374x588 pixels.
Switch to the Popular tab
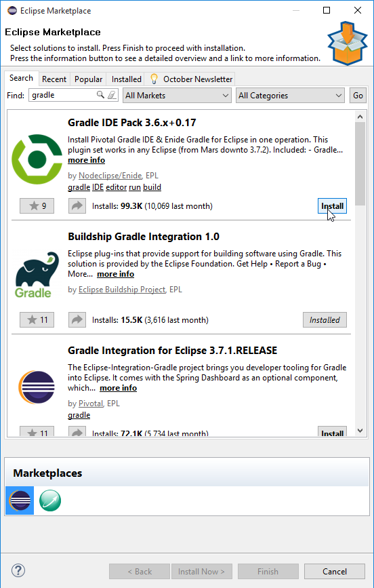(88, 79)
